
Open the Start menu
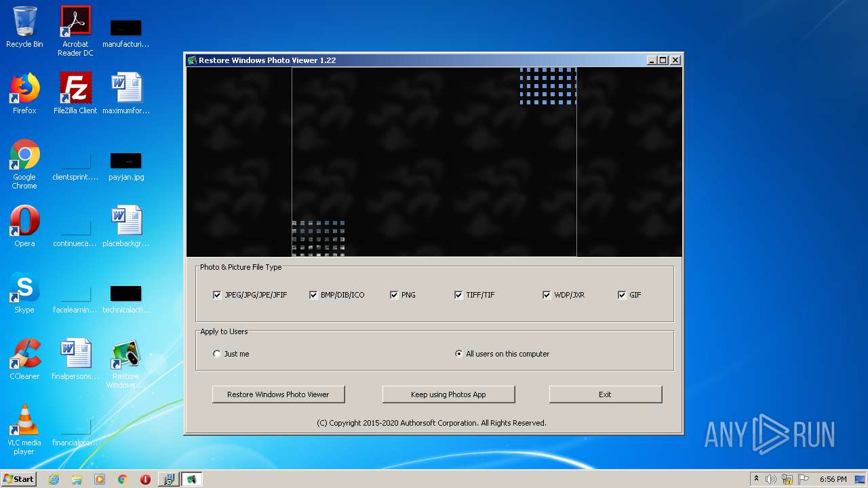[18, 479]
